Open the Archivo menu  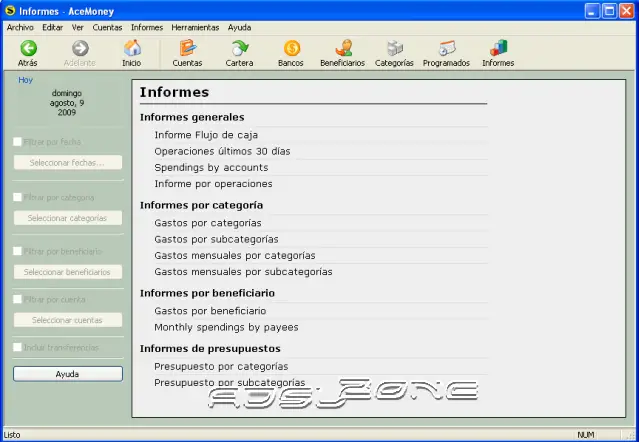[x=20, y=28]
